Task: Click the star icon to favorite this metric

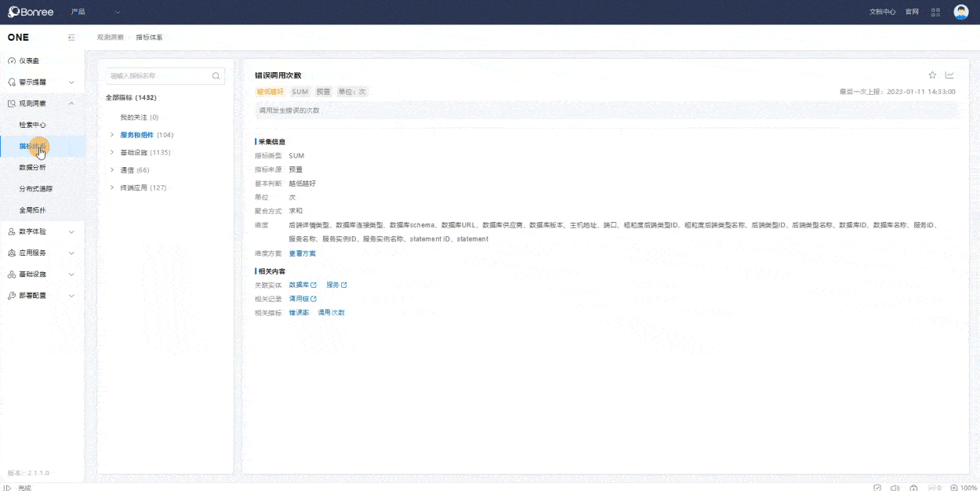Action: tap(932, 75)
